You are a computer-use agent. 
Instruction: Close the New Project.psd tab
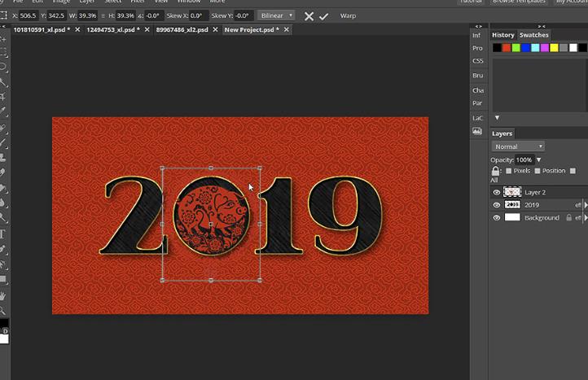287,29
